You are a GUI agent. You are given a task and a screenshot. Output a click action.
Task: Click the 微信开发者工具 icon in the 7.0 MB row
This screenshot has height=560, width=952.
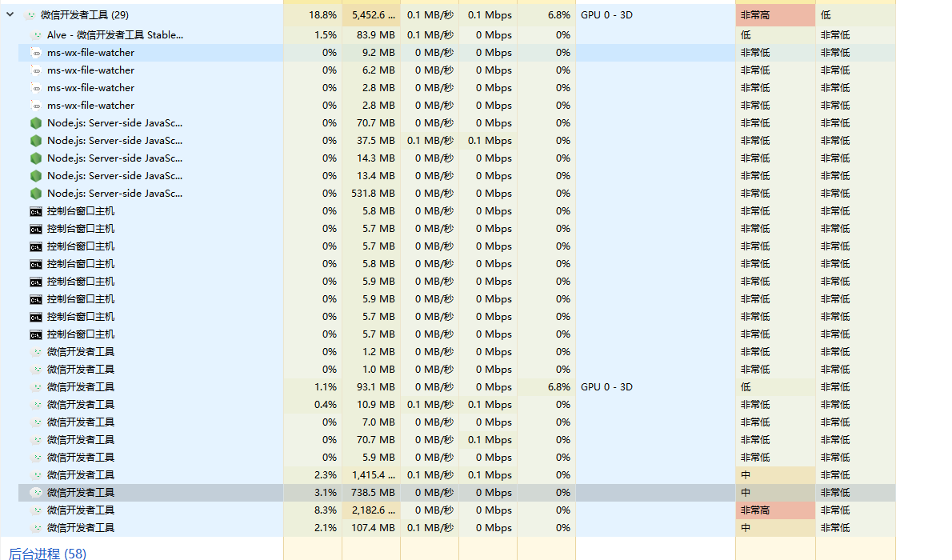37,422
